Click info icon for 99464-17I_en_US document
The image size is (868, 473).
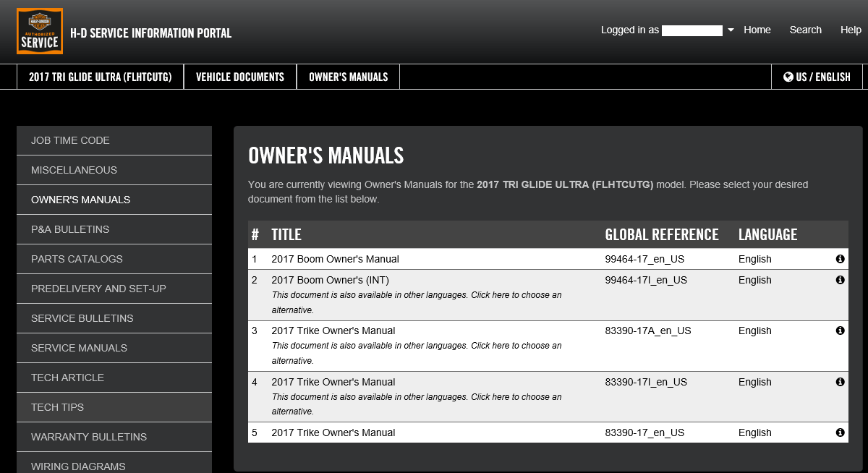840,280
